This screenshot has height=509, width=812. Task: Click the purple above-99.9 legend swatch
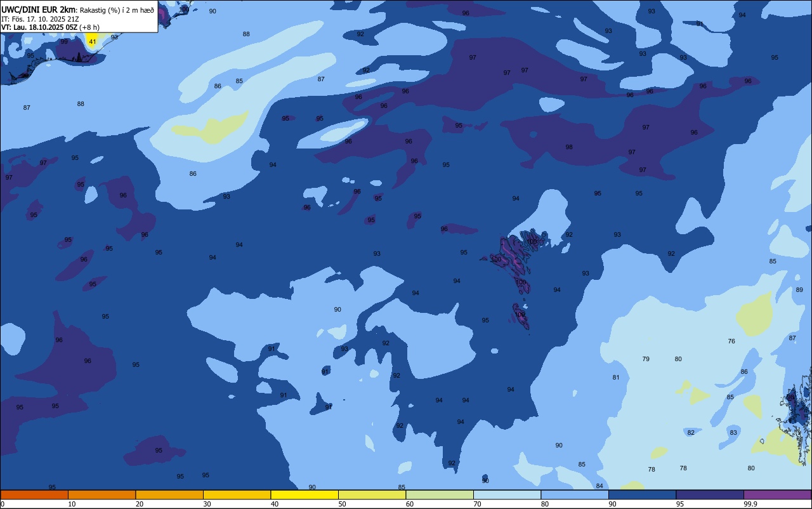point(777,494)
